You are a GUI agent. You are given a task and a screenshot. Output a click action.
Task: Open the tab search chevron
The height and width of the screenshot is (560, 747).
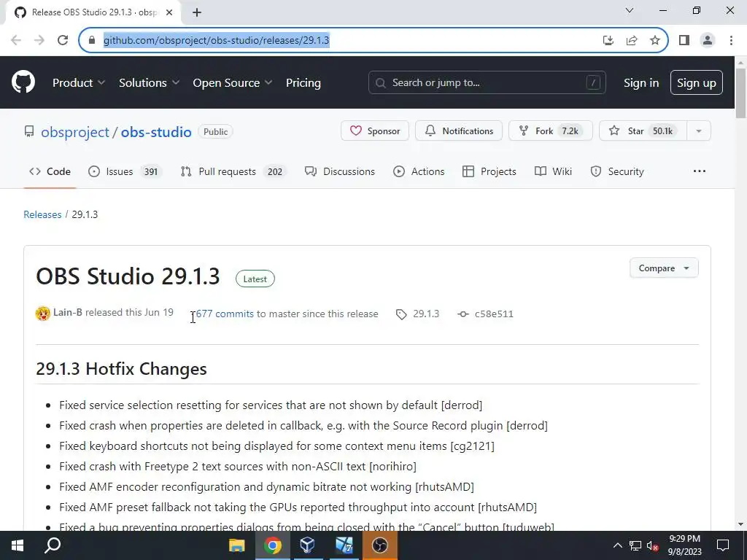[x=630, y=10]
